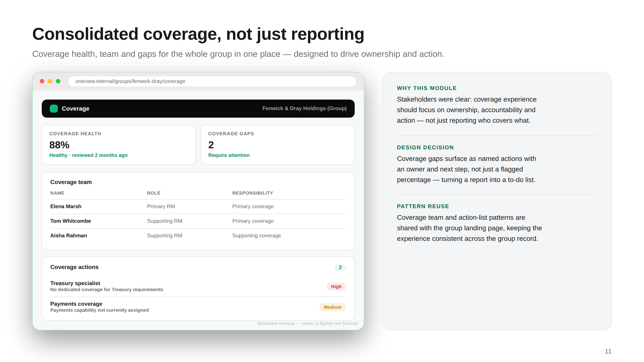
Task: Click the red window close dot
Action: tap(42, 81)
